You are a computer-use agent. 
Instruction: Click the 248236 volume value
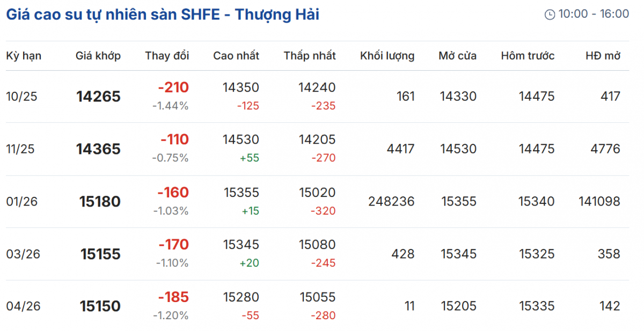[x=391, y=202]
